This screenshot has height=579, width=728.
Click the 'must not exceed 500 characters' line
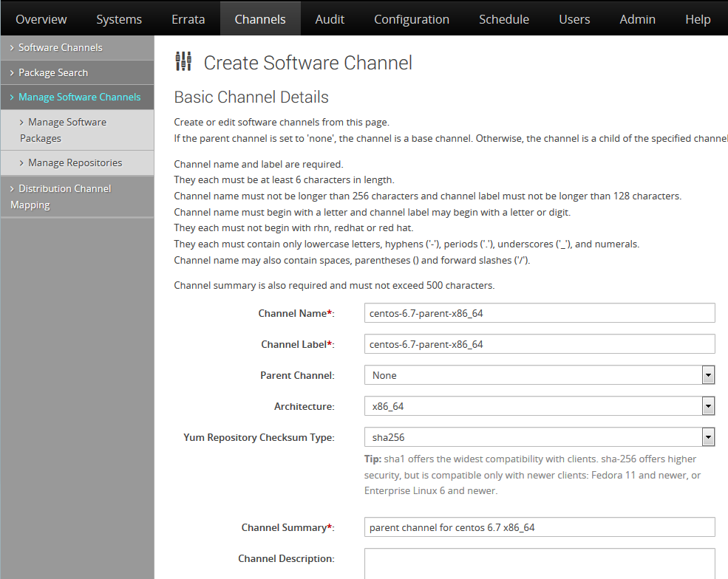(x=334, y=285)
